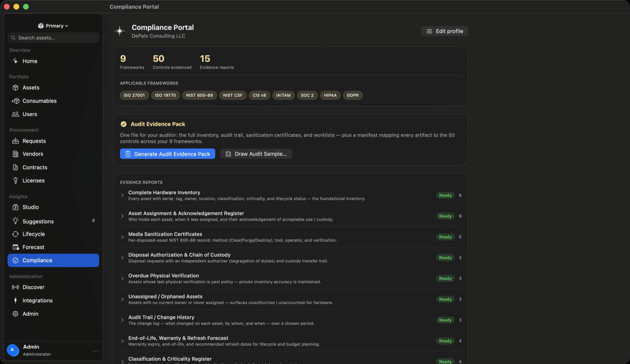Navigate to Integrations in Administration
Image resolution: width=630 pixels, height=364 pixels.
pyautogui.click(x=53, y=300)
